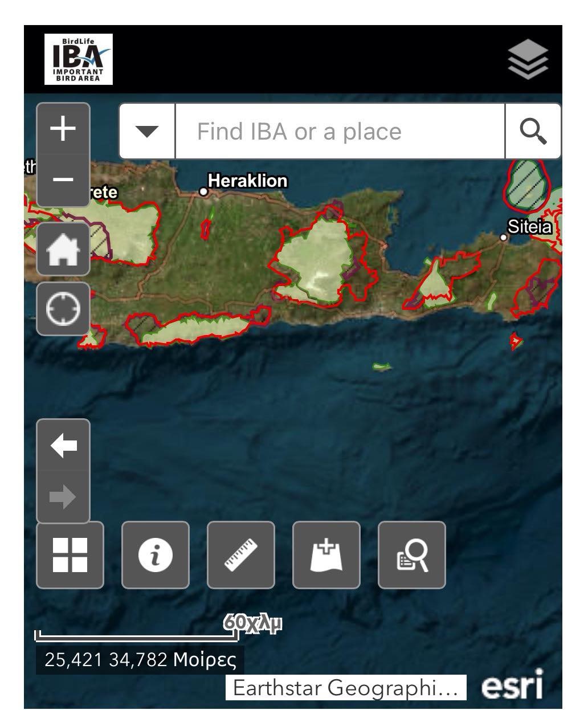Go to previous map extent arrow

[63, 445]
